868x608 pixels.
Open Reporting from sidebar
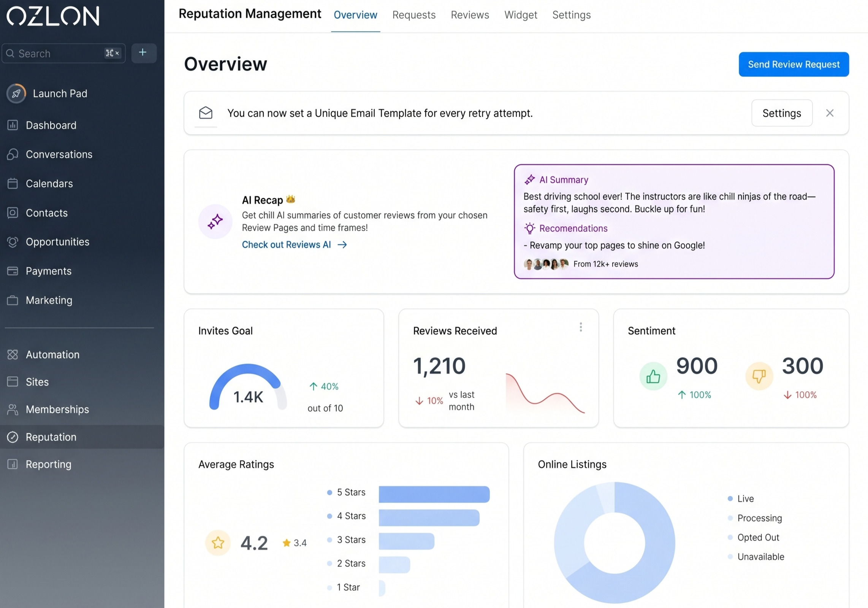[x=39, y=464]
